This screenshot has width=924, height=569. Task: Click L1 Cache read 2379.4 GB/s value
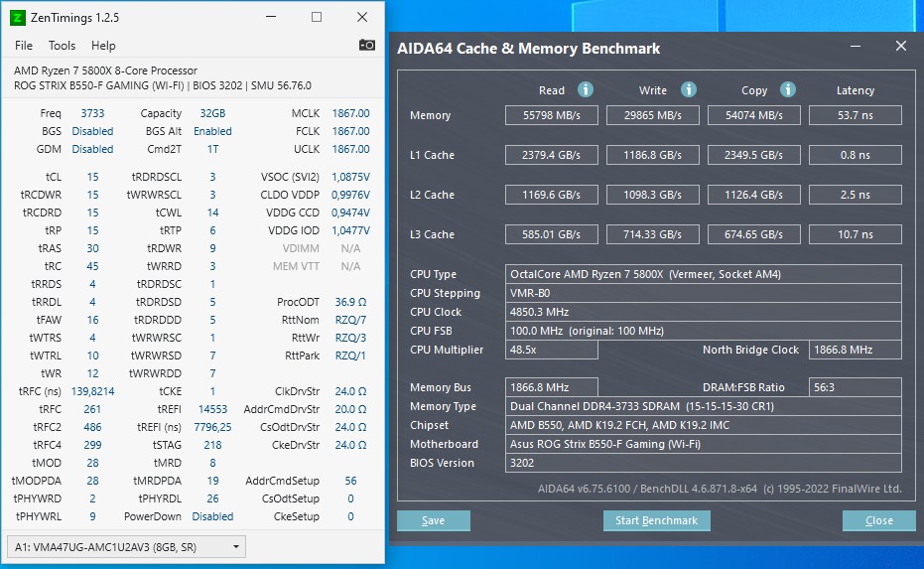coord(552,155)
